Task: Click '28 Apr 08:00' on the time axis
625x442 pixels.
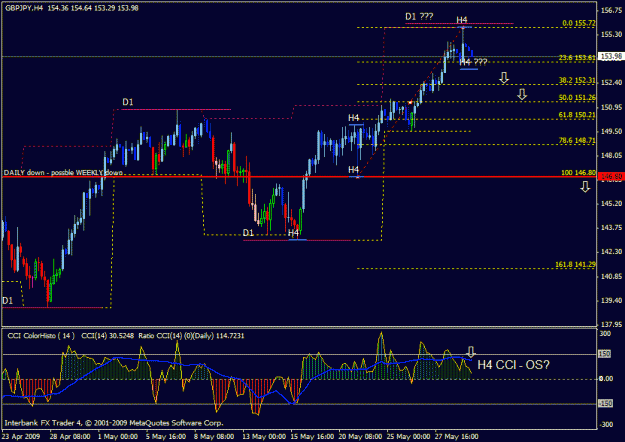Action: [x=70, y=436]
